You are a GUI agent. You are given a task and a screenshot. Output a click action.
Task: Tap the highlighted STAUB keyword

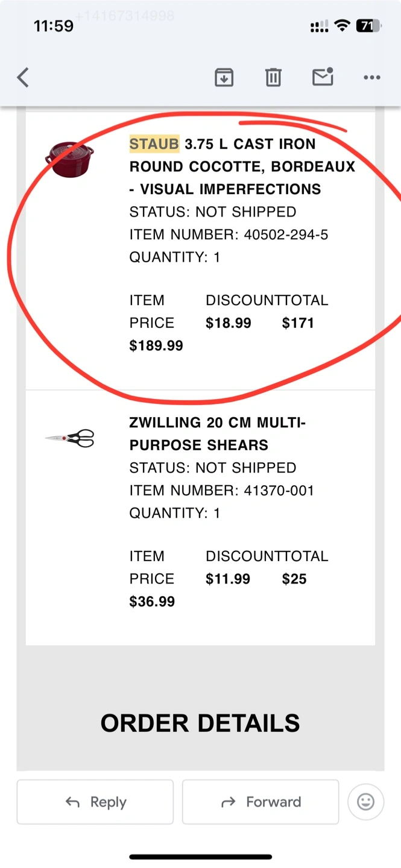tap(154, 144)
